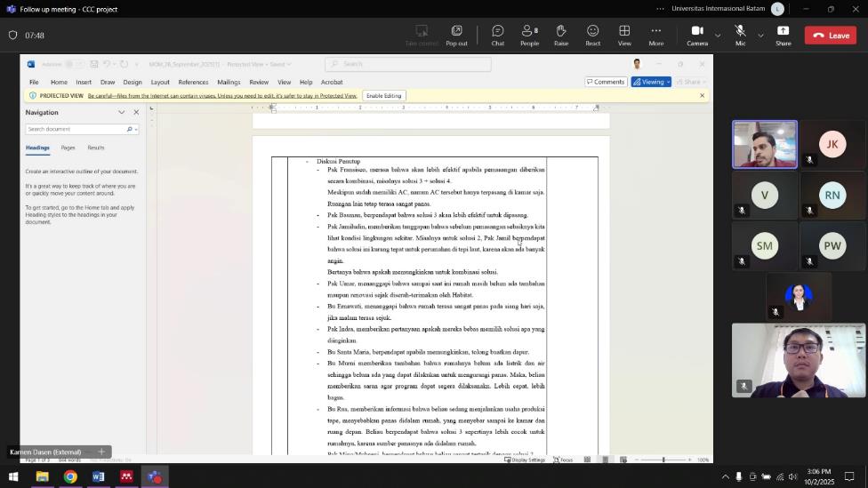The width and height of the screenshot is (868, 488).
Task: Toggle the Camera on or off
Action: point(697,35)
